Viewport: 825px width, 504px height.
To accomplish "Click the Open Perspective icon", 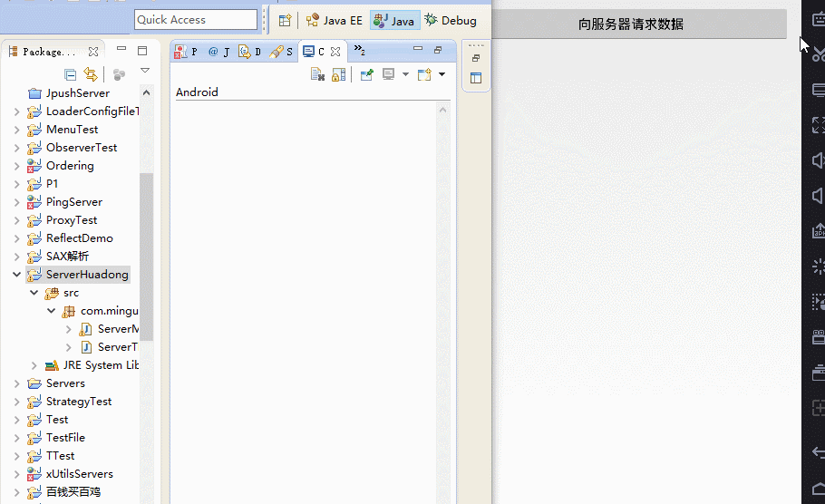I will point(285,21).
